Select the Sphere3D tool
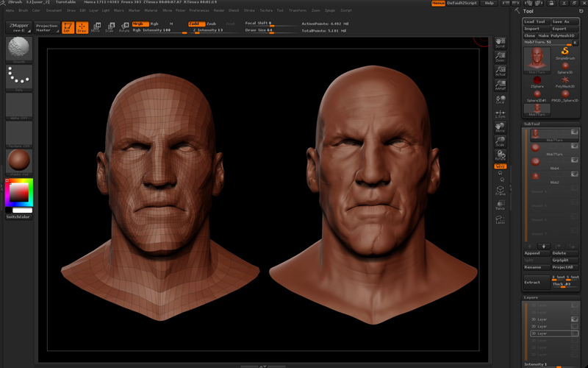Screen dimensions: 588x368 564,68
